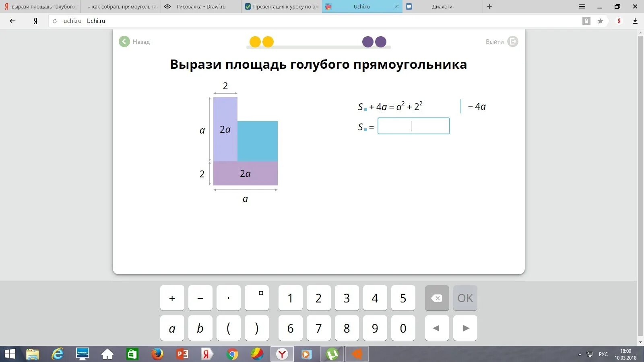Viewport: 644px width, 362px height.
Task: Go back with the browser back arrow
Action: coord(12,21)
